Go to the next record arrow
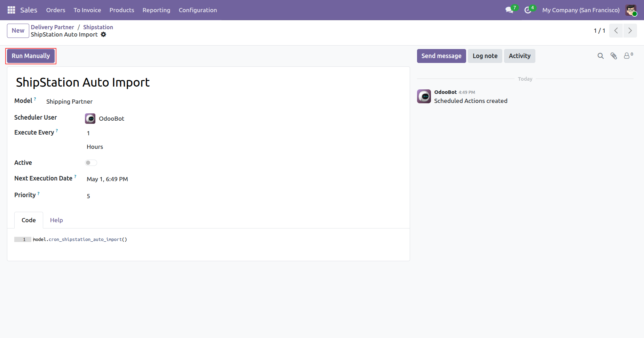The image size is (644, 338). [630, 31]
